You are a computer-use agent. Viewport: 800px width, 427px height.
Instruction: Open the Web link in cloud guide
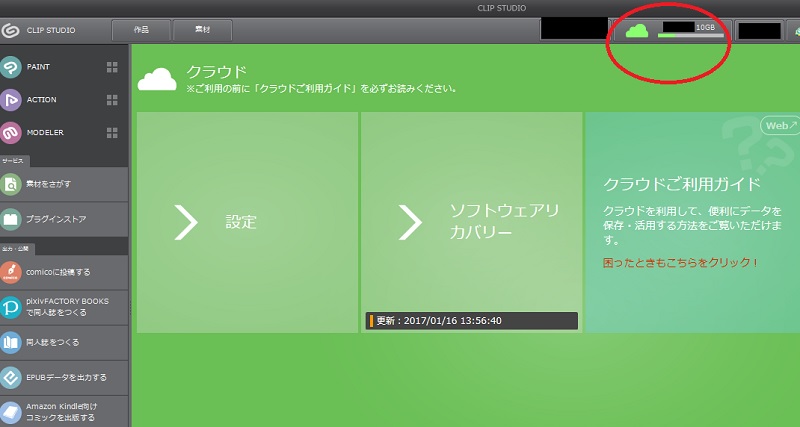pos(781,125)
